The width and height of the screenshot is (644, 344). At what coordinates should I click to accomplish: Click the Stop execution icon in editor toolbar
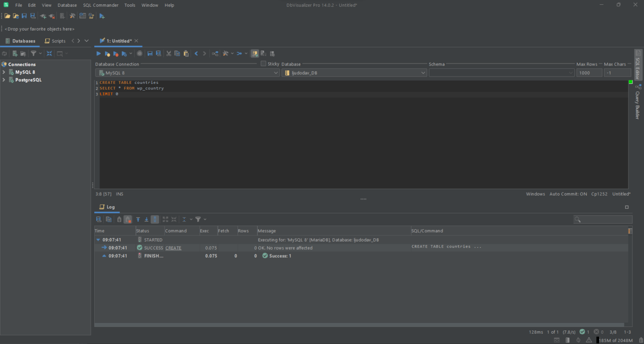(x=140, y=53)
